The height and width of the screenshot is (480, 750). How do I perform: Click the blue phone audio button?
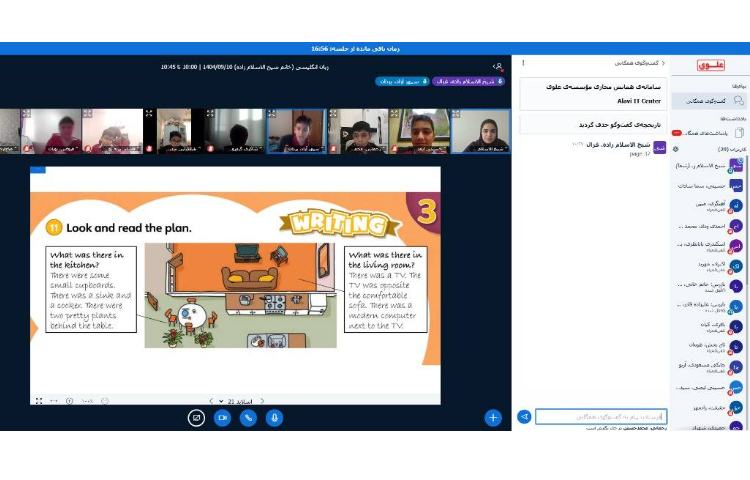click(247, 417)
